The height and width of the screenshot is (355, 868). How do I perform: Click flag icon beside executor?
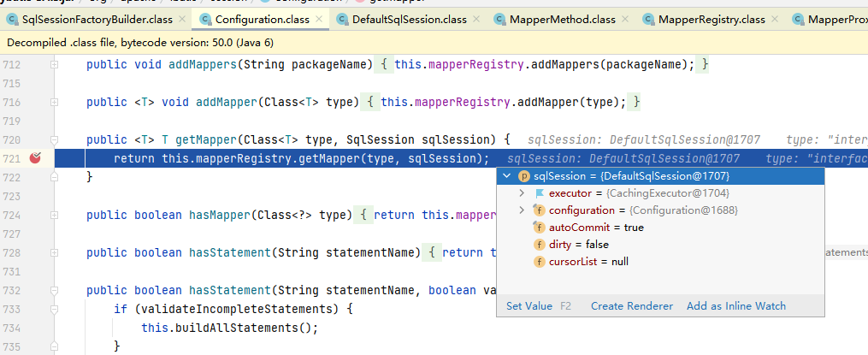point(540,193)
